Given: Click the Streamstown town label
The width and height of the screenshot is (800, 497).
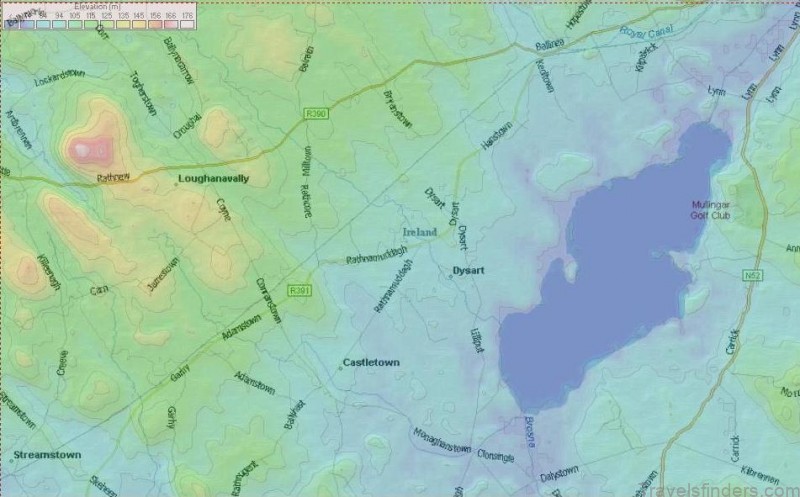Looking at the screenshot, I should point(47,455).
